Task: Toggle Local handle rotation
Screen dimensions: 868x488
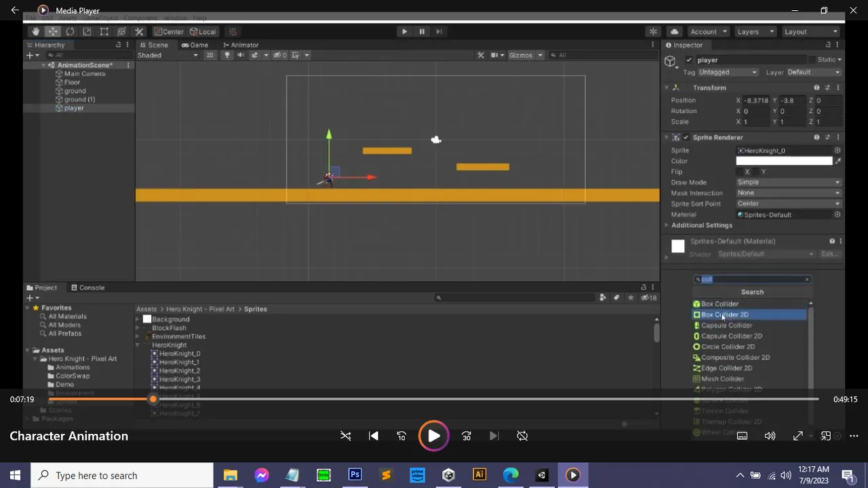Action: pyautogui.click(x=203, y=32)
